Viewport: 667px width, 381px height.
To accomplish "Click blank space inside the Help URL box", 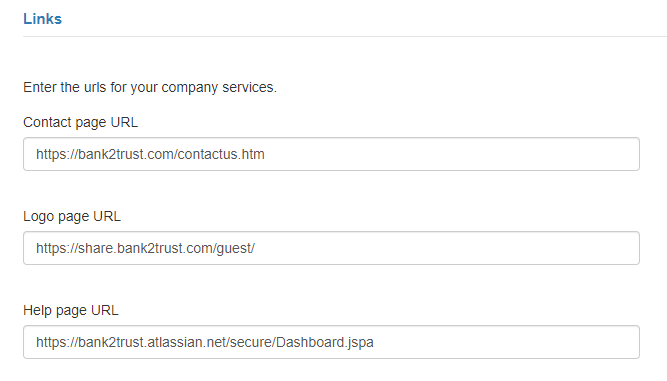I will pyautogui.click(x=506, y=342).
